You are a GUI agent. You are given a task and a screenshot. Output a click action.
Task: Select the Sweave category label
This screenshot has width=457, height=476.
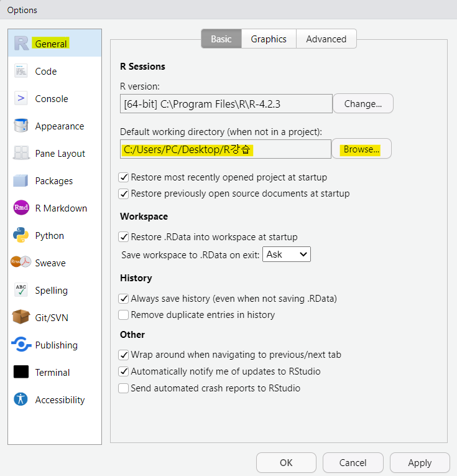pyautogui.click(x=50, y=263)
